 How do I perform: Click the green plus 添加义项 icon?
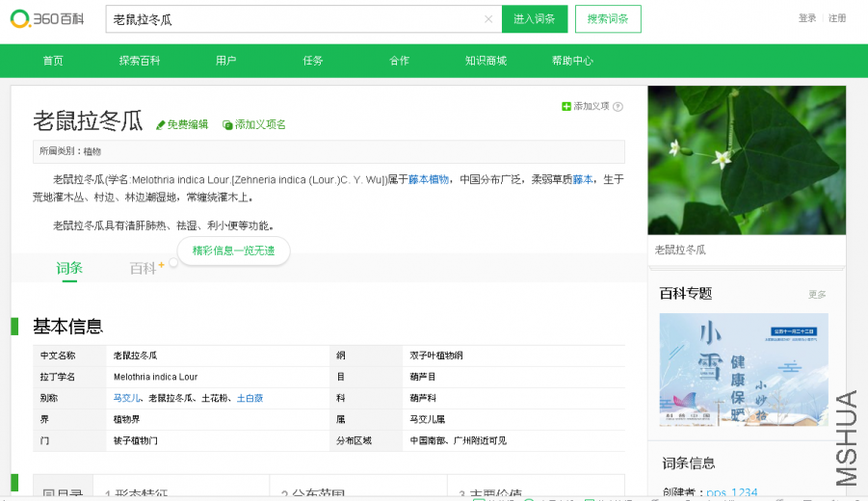pos(566,106)
